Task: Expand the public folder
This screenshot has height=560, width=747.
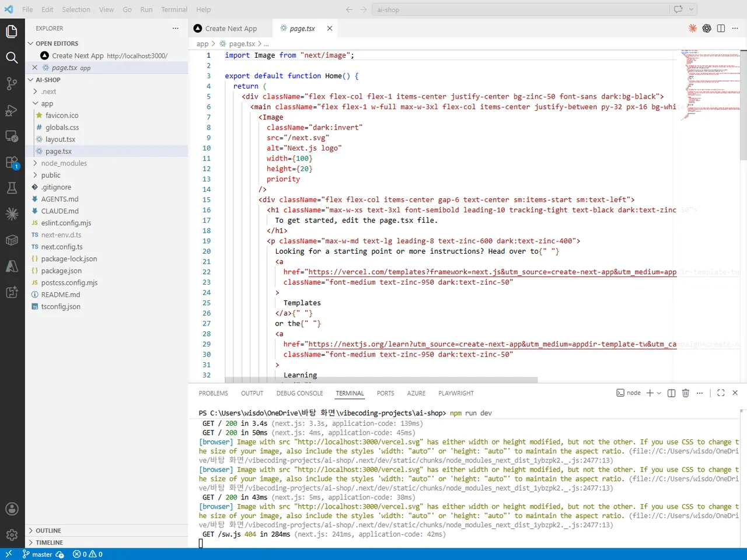Action: (51, 175)
